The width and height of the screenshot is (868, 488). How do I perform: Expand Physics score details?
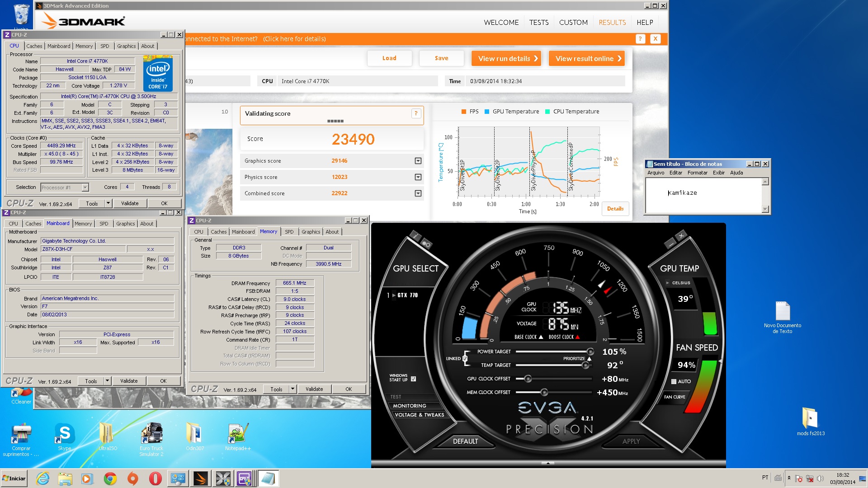[418, 177]
